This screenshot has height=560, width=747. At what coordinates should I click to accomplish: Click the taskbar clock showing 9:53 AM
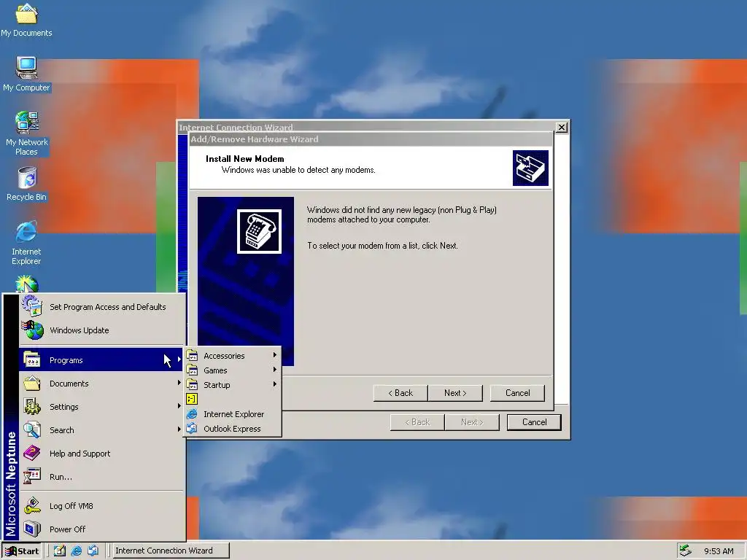click(x=719, y=551)
